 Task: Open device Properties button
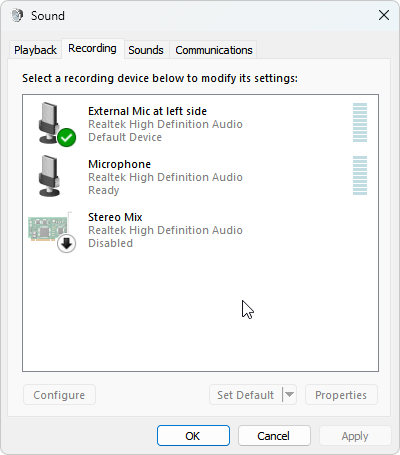click(341, 395)
